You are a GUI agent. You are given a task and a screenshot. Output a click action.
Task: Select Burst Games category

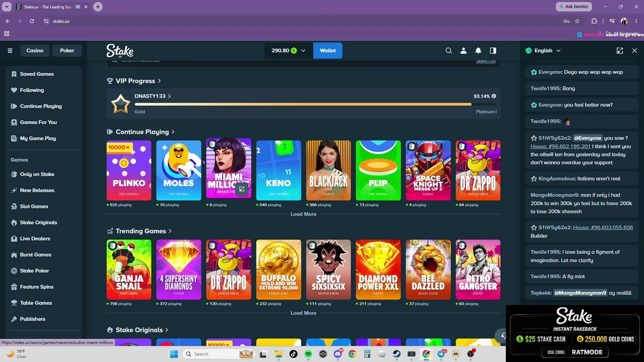click(x=35, y=254)
